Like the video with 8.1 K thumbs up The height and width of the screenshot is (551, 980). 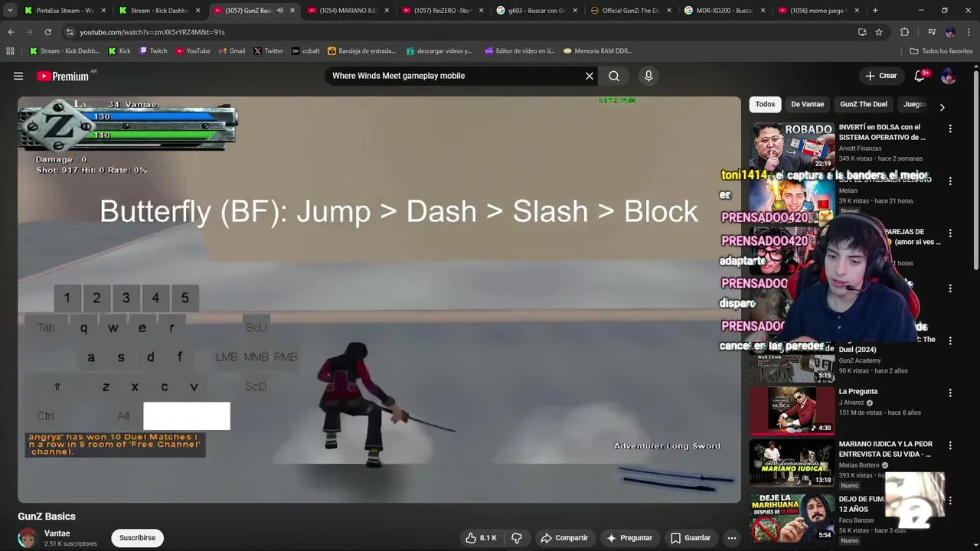(481, 538)
